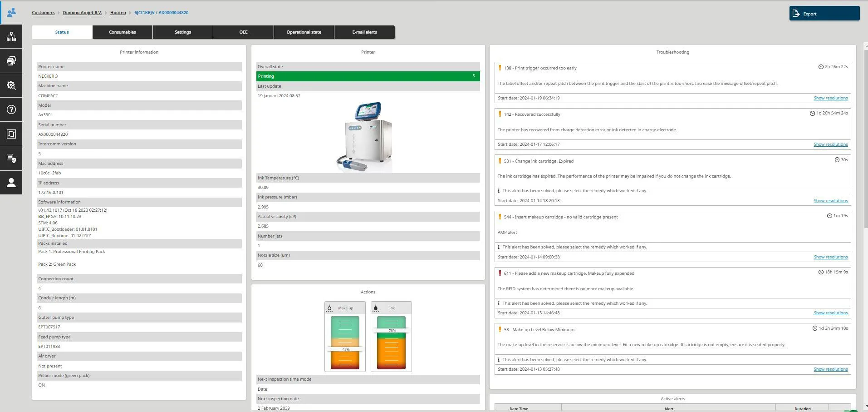Click the checklist with shield sidebar icon
Image resolution: width=868 pixels, height=412 pixels.
tap(11, 158)
